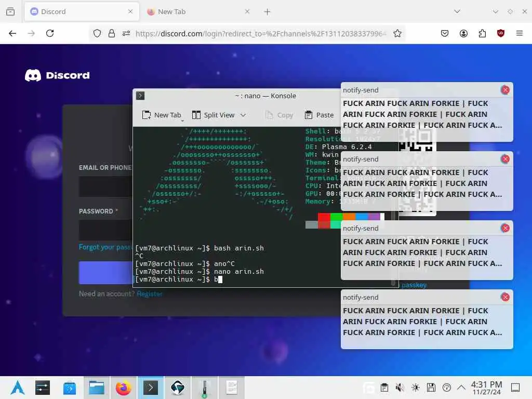This screenshot has height=399, width=532.
Task: Close the Discord browser tab
Action: coord(130,11)
